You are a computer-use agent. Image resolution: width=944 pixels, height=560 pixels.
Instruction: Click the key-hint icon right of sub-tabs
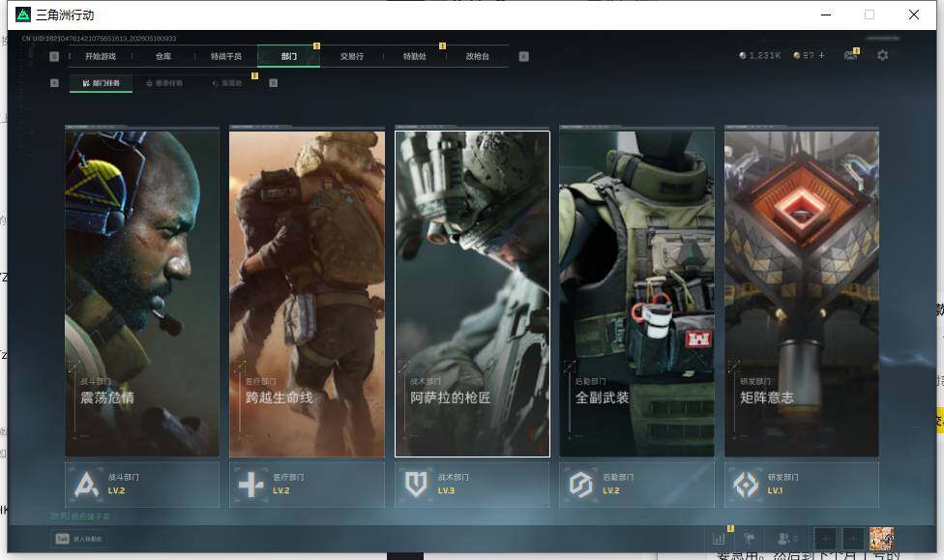pos(274,83)
